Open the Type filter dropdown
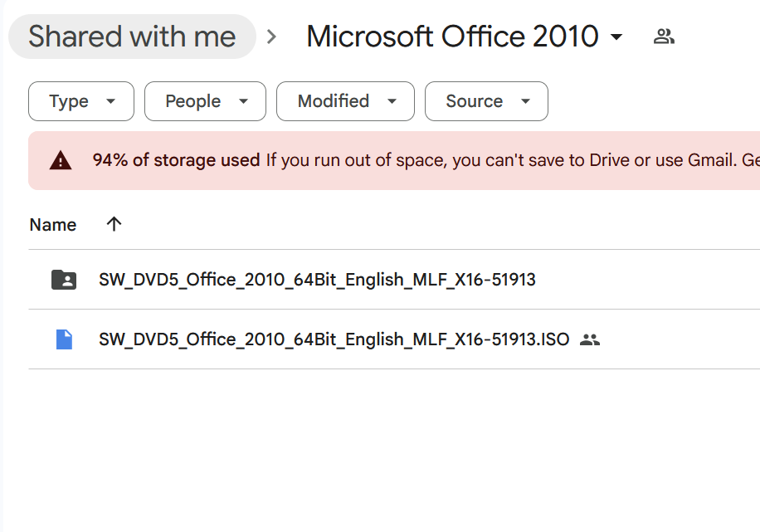 tap(81, 101)
